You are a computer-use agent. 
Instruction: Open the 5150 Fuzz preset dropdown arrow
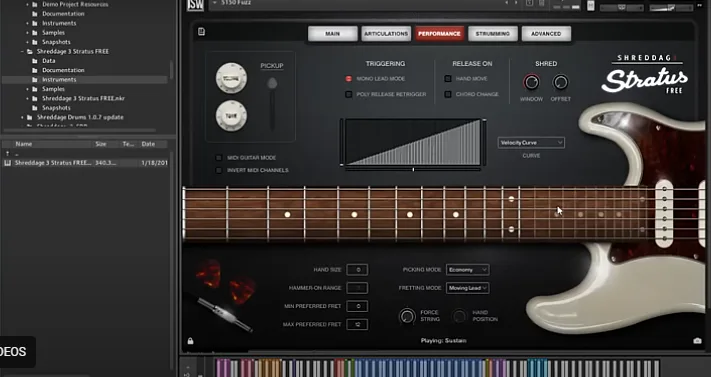pos(215,3)
